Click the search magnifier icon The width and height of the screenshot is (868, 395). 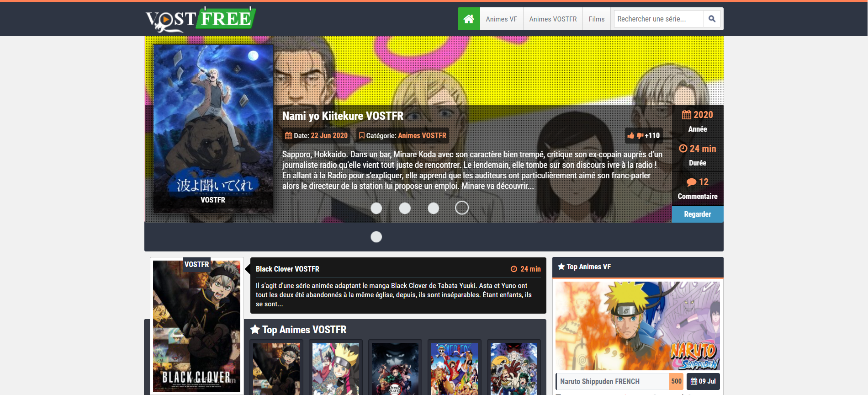point(712,19)
